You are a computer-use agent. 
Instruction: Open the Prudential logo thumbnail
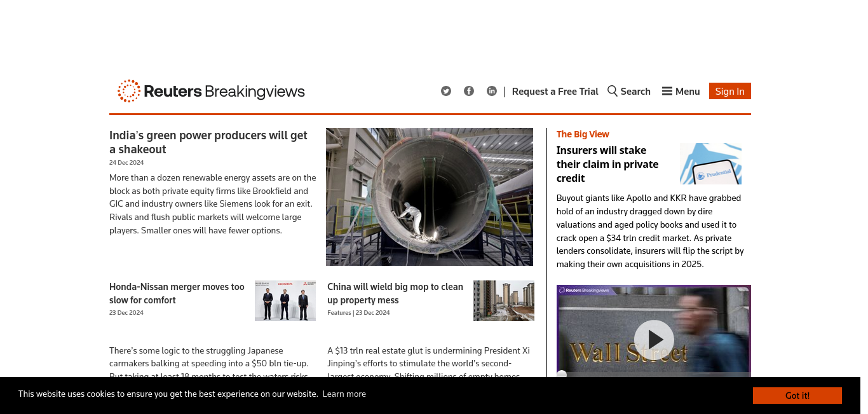click(x=710, y=163)
